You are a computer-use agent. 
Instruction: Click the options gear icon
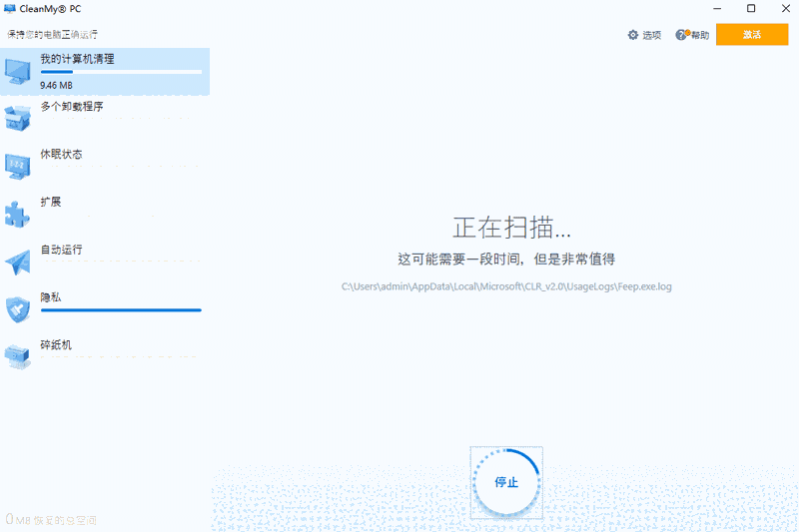click(x=633, y=35)
